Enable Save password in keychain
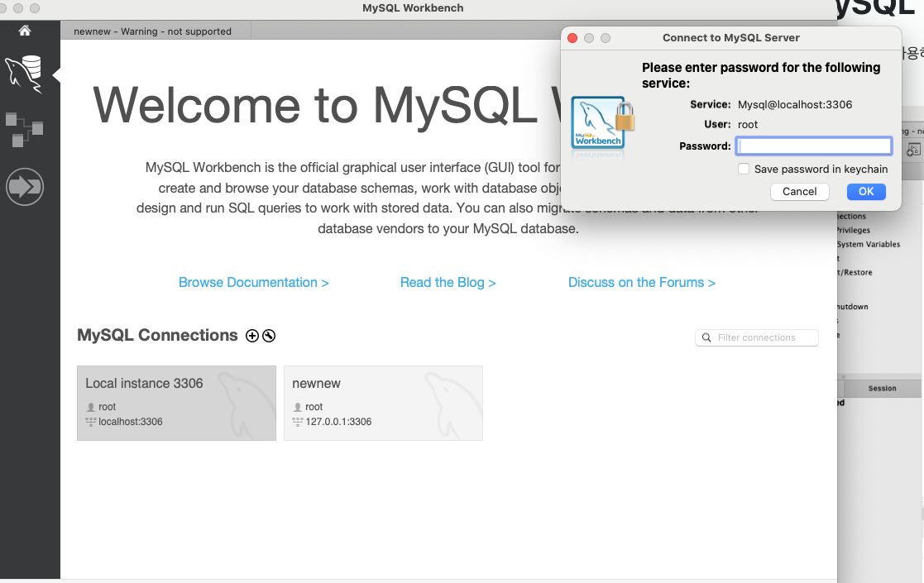Viewport: 924px width, 583px height. click(744, 169)
